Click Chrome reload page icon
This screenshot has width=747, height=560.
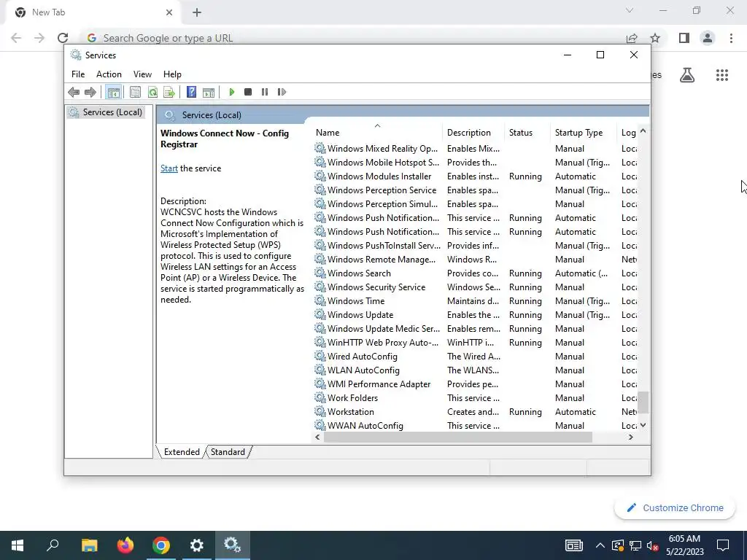pyautogui.click(x=63, y=38)
